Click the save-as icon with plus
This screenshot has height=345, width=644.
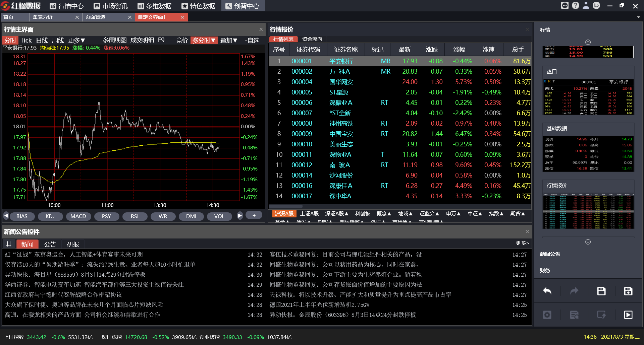point(628,291)
